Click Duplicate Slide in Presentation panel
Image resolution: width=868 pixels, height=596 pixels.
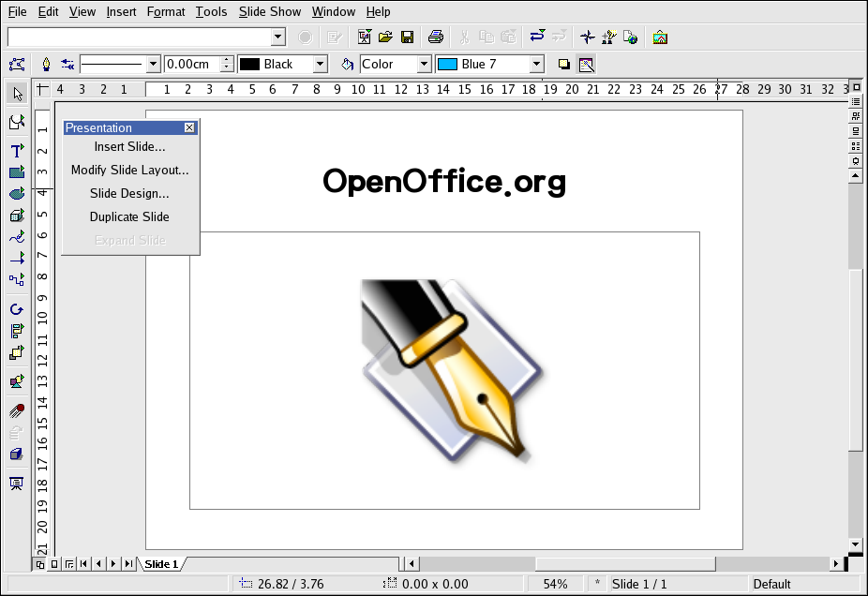pyautogui.click(x=129, y=216)
